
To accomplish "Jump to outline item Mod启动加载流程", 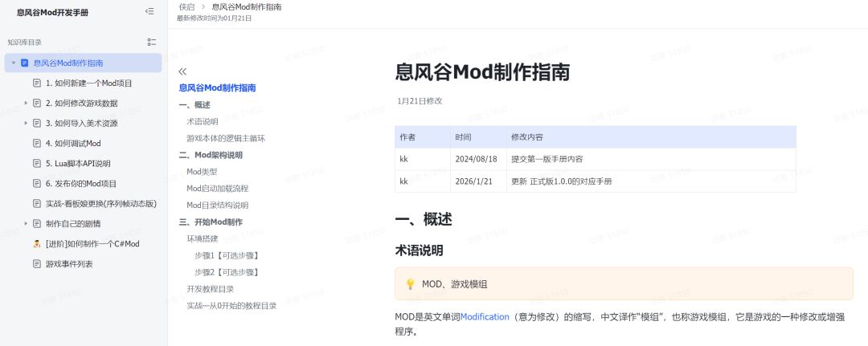I will tap(217, 189).
